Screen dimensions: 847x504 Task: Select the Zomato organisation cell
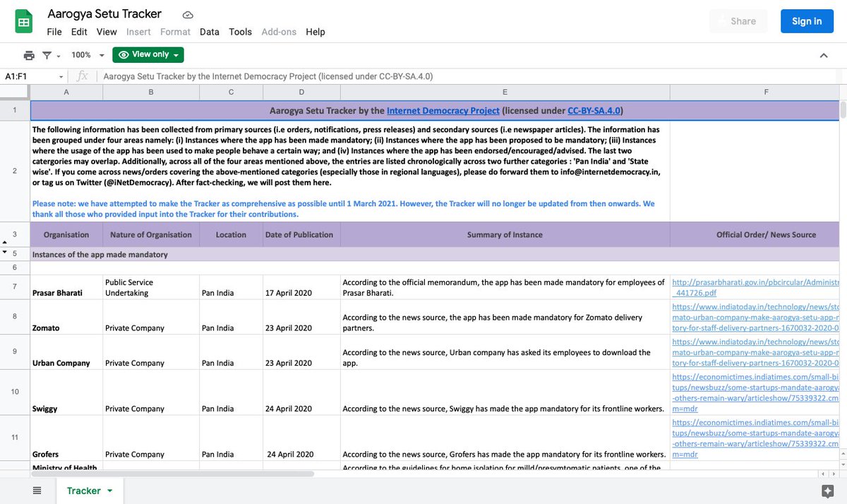pyautogui.click(x=66, y=317)
